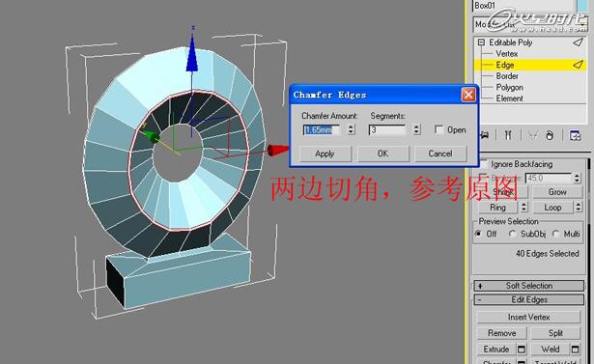Enable Ignore Backfacing checkbox
The height and width of the screenshot is (364, 594).
(484, 164)
